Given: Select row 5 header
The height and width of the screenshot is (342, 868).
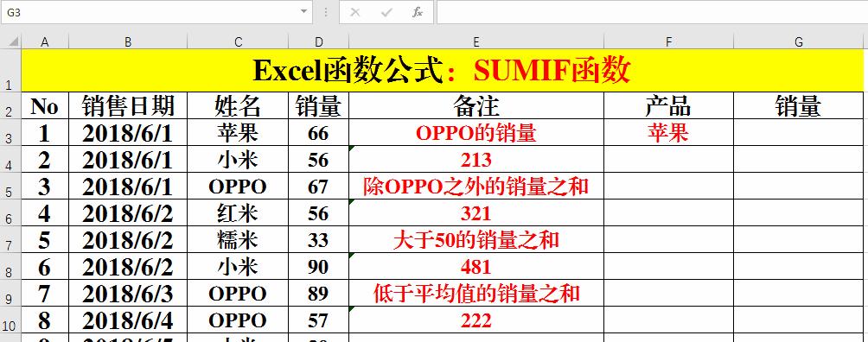Looking at the screenshot, I should point(10,186).
